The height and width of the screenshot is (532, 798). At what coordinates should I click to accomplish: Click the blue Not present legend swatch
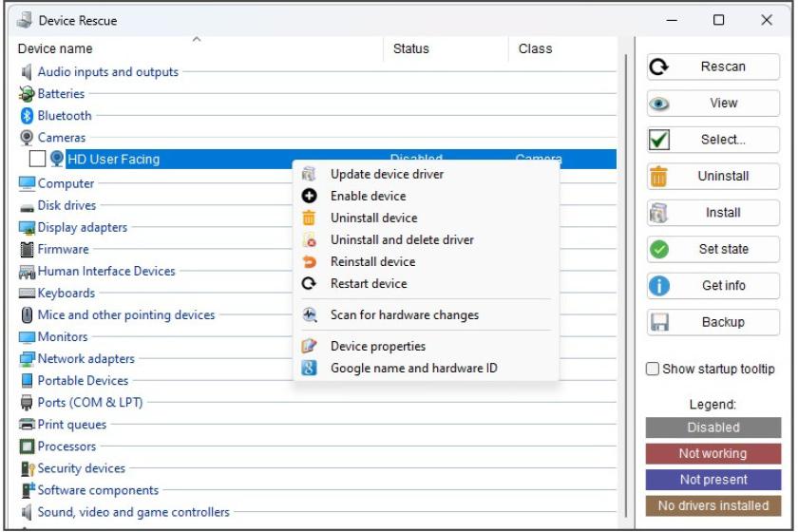(x=713, y=480)
